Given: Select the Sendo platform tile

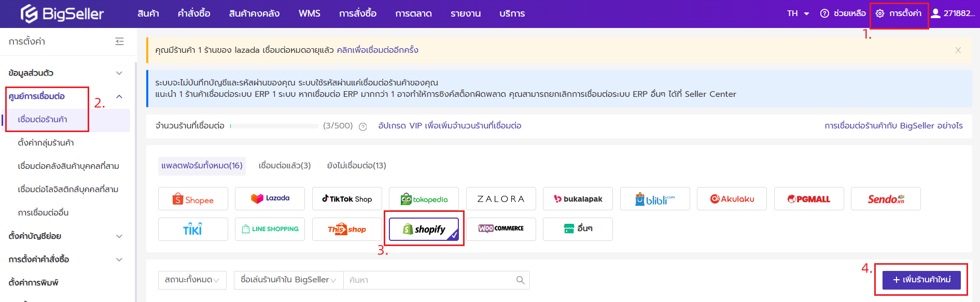Looking at the screenshot, I should (886, 199).
